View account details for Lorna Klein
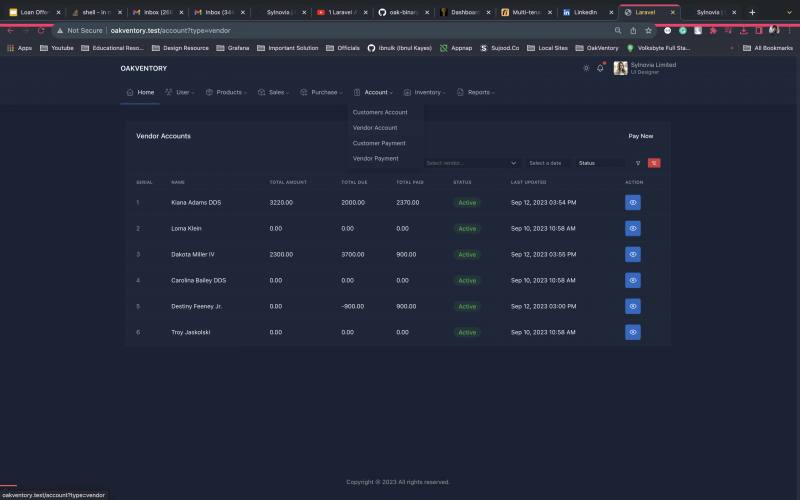800x500 pixels. 633,229
